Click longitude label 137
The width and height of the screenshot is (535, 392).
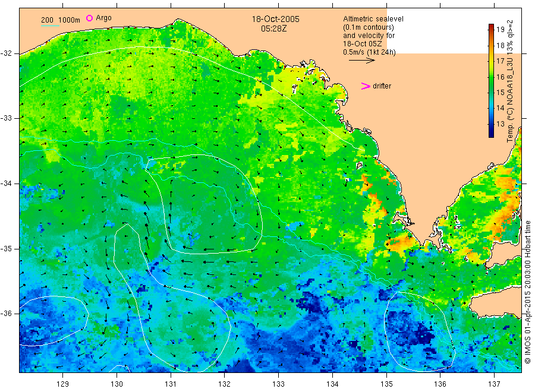(494, 384)
